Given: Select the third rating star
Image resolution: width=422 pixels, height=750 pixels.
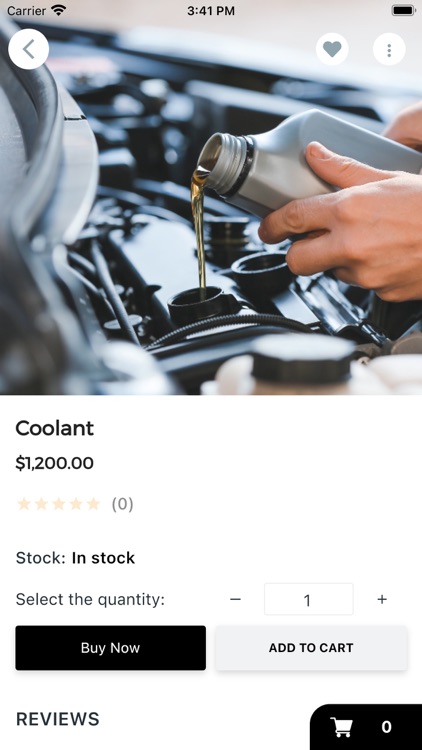Looking at the screenshot, I should pyautogui.click(x=58, y=504).
